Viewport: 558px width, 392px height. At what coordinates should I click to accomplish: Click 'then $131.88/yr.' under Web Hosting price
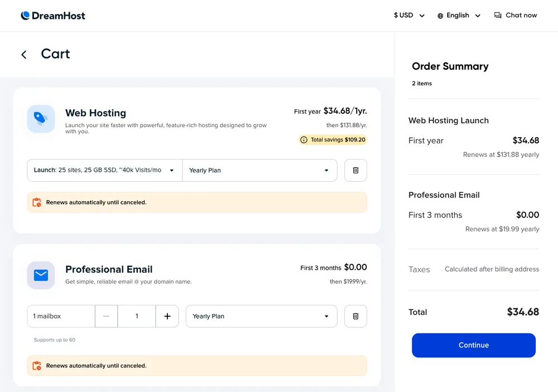[x=347, y=125]
